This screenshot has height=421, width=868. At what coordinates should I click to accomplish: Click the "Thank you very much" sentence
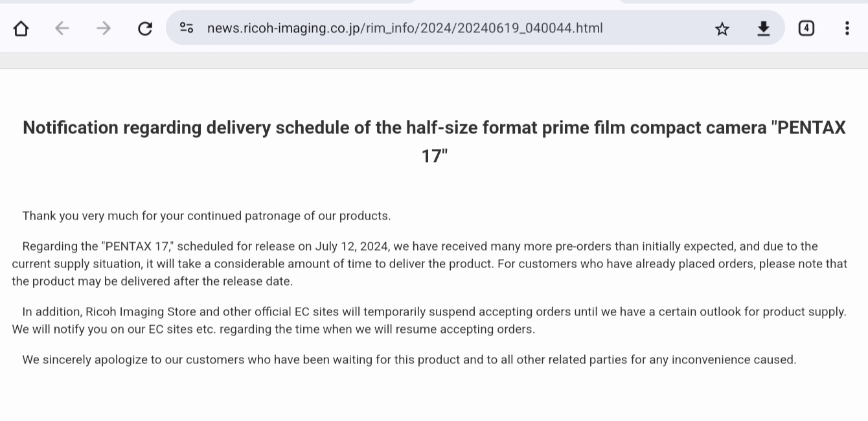click(x=207, y=216)
